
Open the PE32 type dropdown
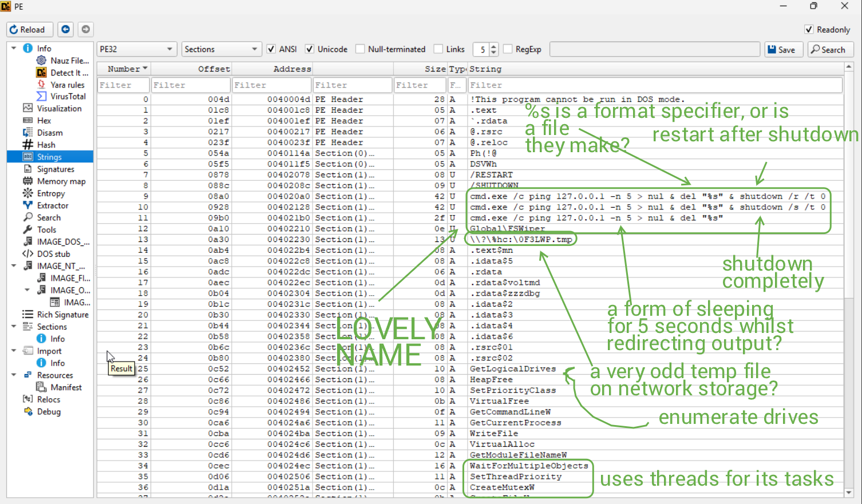click(136, 49)
